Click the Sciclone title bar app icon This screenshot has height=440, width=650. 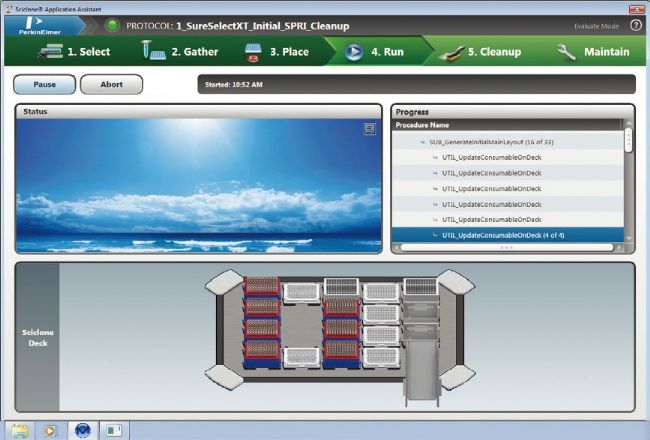9,9
